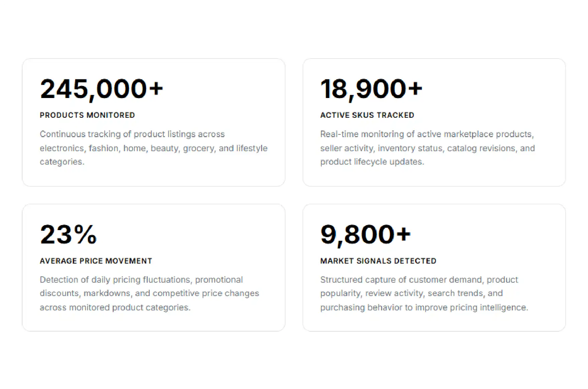Screen dimensions: 588x389
Task: Click the daily pricing fluctuations description
Action: click(149, 293)
